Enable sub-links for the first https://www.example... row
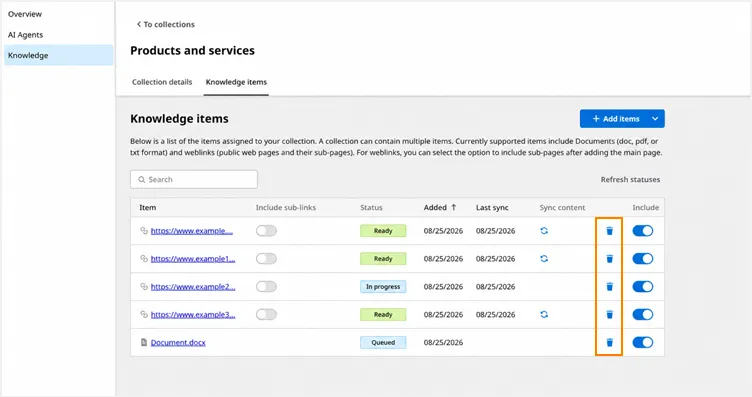 click(x=266, y=231)
